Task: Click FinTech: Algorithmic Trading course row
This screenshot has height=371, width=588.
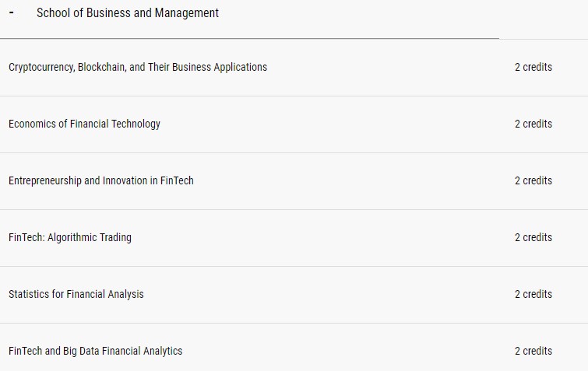Action: [70, 238]
